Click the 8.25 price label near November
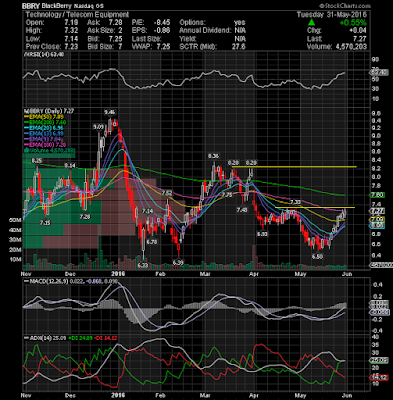 36,161
